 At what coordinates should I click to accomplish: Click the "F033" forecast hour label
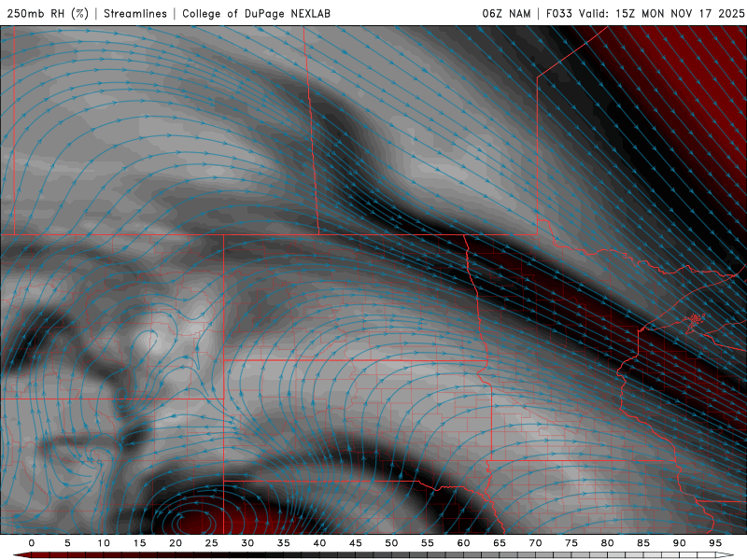[x=558, y=13]
